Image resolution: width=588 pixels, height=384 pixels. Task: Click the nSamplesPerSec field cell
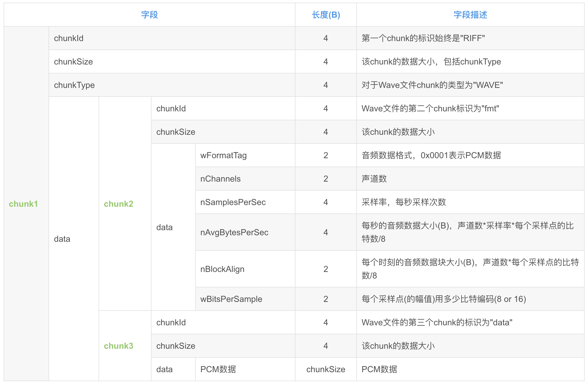point(233,202)
